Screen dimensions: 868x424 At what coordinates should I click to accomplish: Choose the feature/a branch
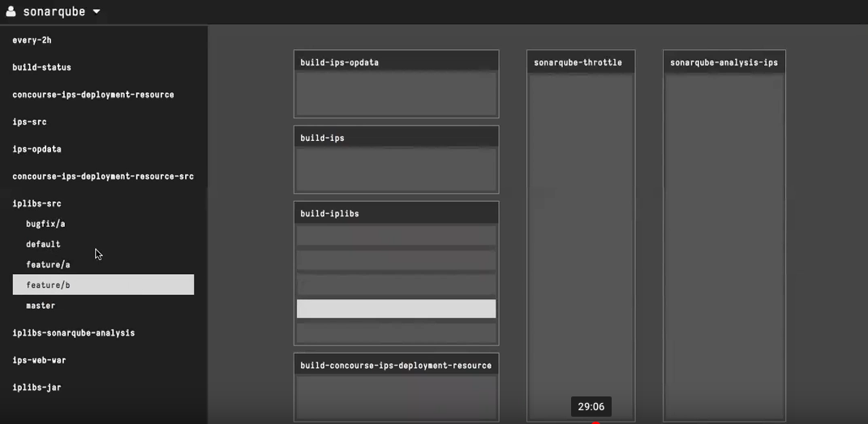tap(48, 264)
